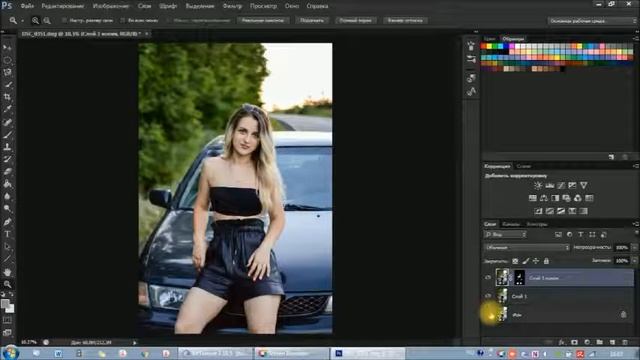Toggle lock all padlock icon
The image size is (640, 360).
tap(547, 261)
